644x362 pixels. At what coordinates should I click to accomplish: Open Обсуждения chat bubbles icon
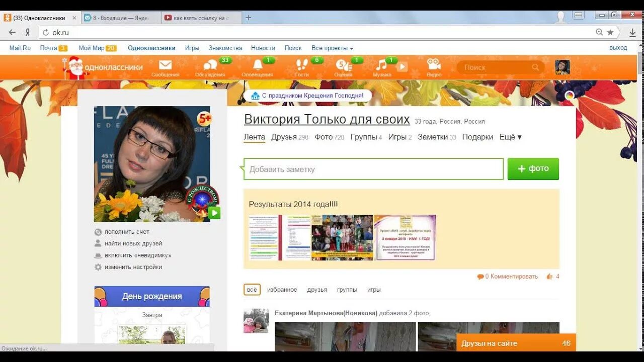[x=210, y=65]
